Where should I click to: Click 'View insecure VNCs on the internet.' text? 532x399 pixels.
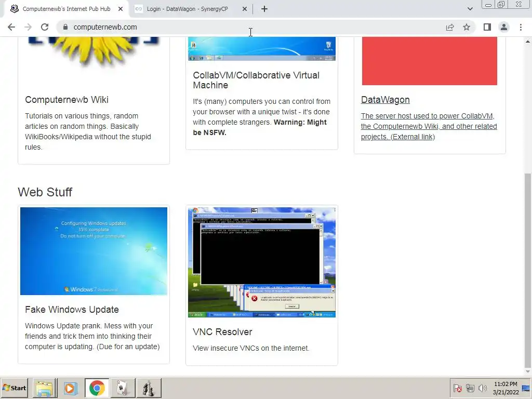(251, 348)
